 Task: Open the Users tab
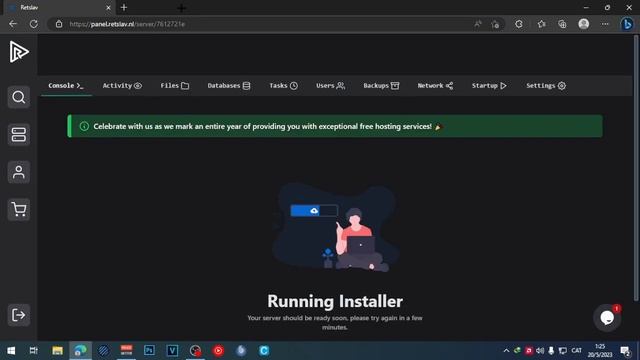330,86
